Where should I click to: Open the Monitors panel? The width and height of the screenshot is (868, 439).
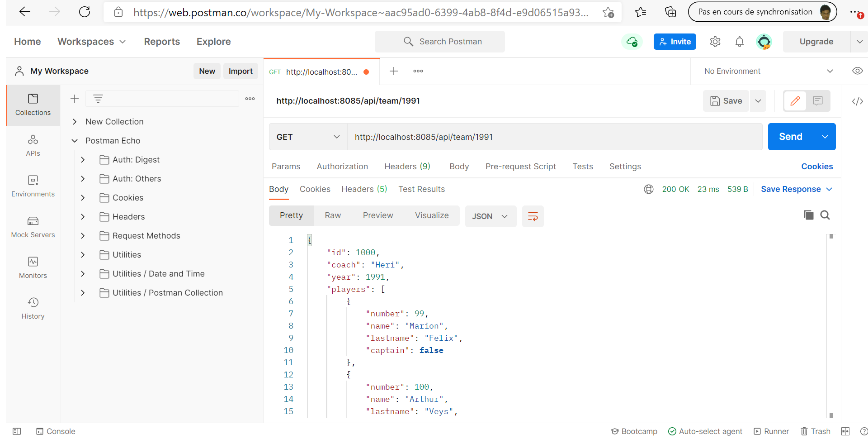pyautogui.click(x=33, y=267)
